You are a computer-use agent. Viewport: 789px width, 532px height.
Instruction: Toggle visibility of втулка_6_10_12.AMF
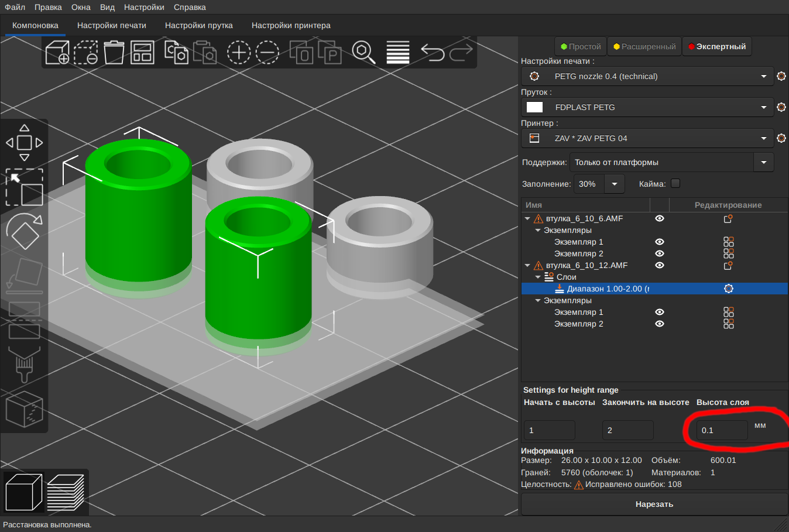pos(659,265)
